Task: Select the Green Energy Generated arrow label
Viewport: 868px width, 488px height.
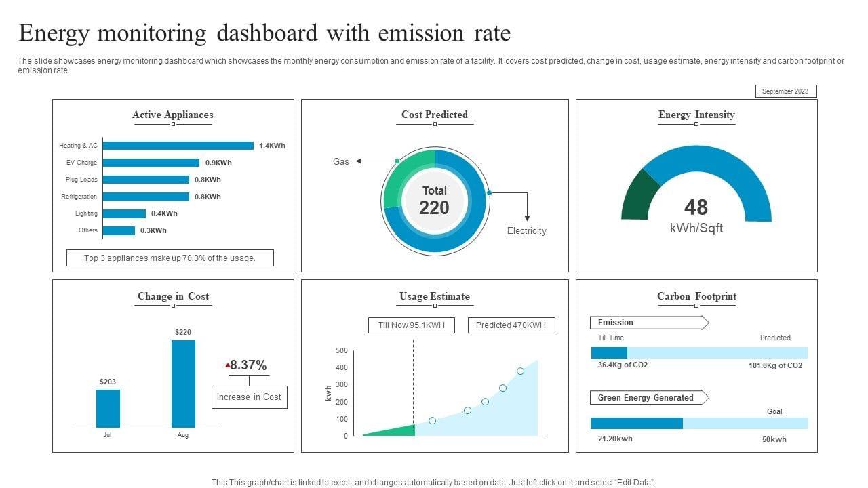Action: coord(649,398)
